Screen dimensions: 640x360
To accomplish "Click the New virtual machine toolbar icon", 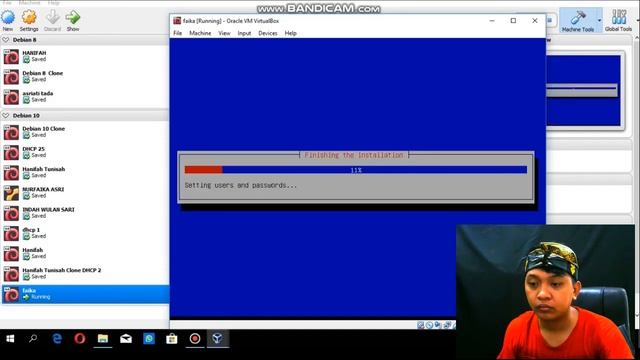I will point(8,18).
